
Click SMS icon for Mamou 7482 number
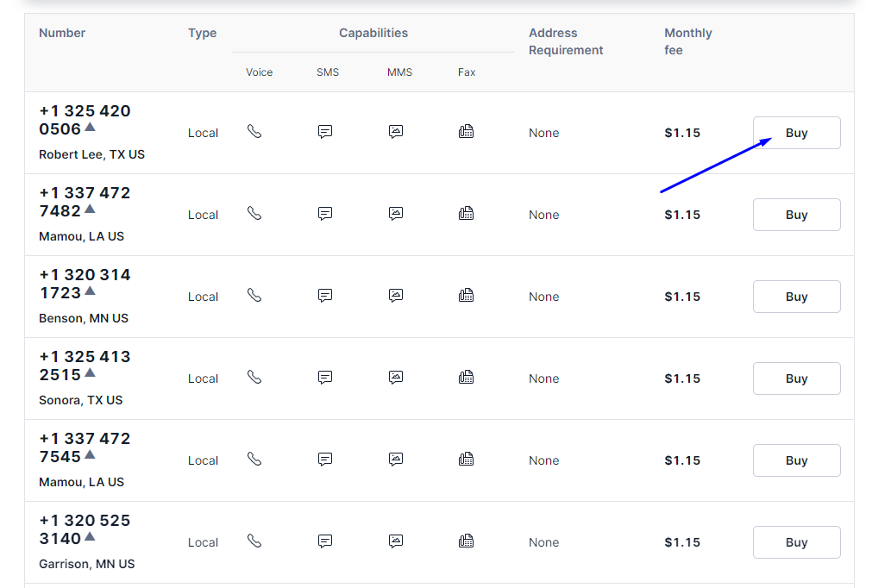(325, 214)
